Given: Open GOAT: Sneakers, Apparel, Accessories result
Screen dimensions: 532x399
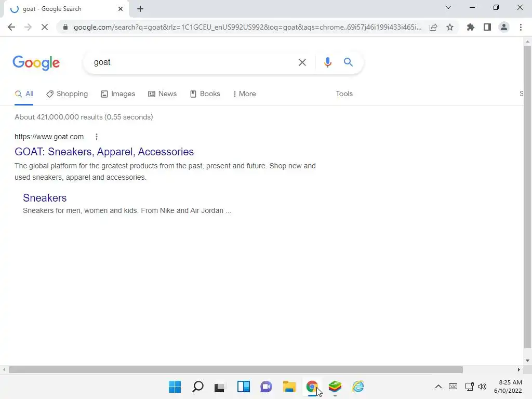Looking at the screenshot, I should (x=104, y=152).
